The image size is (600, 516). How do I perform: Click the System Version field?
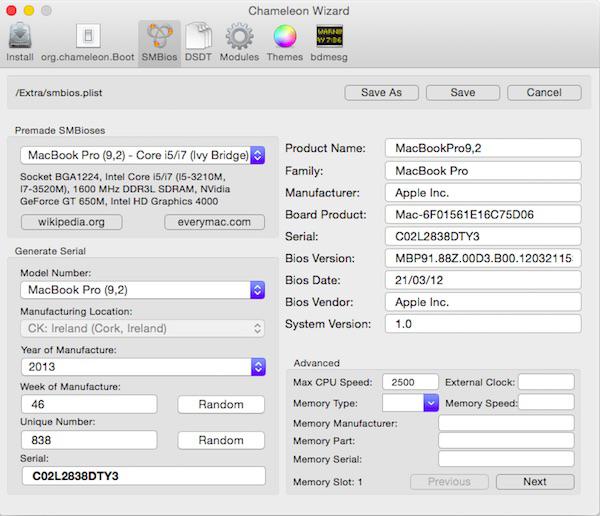pyautogui.click(x=483, y=324)
